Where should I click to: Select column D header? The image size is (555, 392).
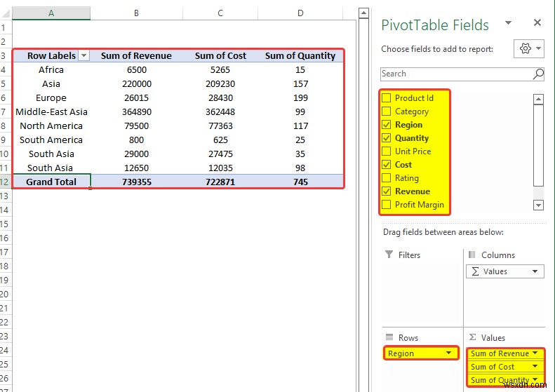click(300, 13)
